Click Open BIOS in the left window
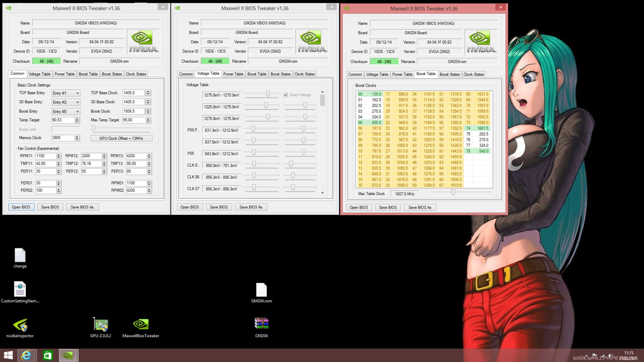Viewport: 644px width, 362px height. tap(21, 207)
